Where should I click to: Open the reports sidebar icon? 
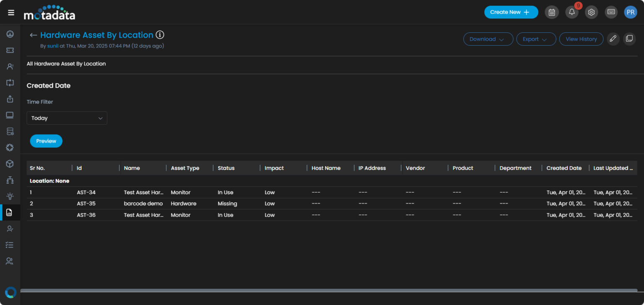[10, 212]
